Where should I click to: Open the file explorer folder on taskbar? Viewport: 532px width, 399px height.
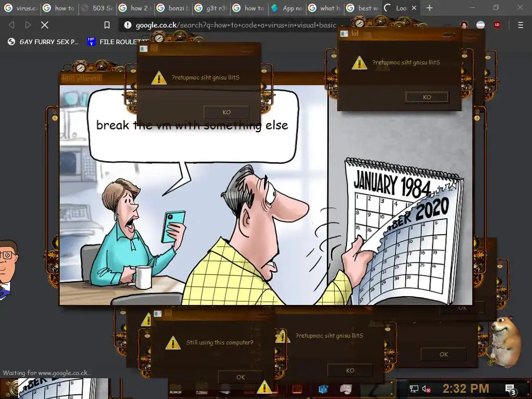176,389
